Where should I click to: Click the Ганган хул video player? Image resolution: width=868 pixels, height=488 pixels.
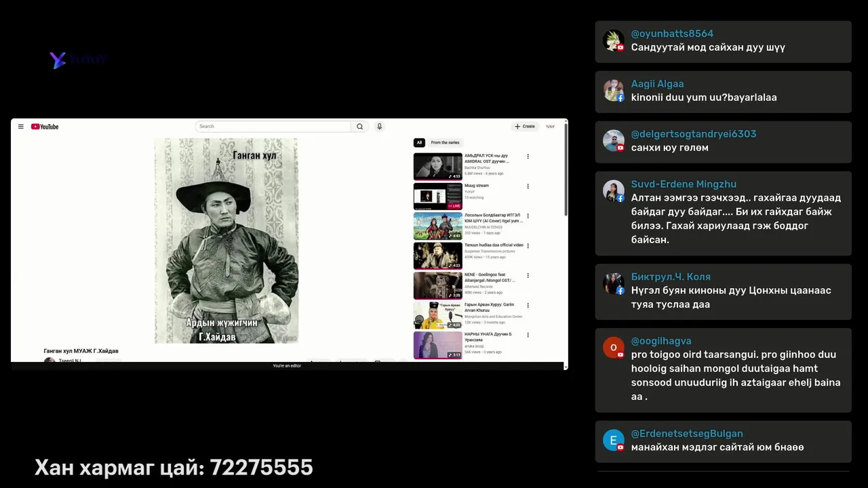tap(226, 241)
